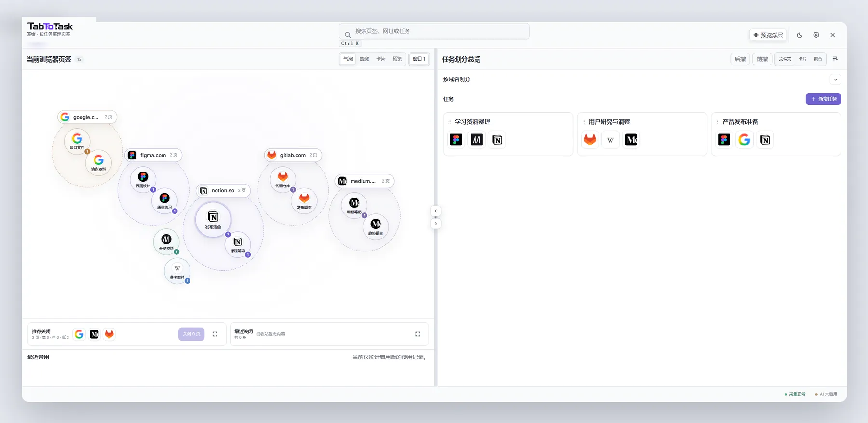Screen dimensions: 868x423
Task: Switch to 蜂窝 honeycomb view
Action: (365, 59)
